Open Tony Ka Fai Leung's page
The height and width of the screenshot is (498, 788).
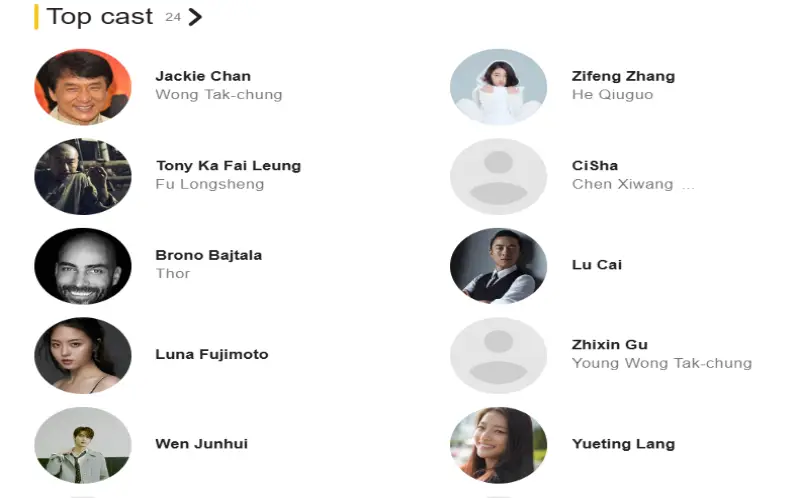pos(228,166)
